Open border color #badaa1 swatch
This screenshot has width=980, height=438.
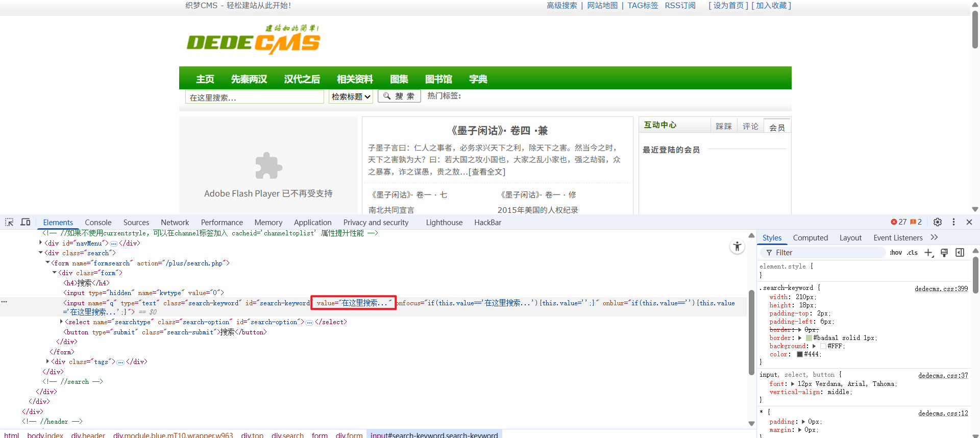(x=809, y=338)
